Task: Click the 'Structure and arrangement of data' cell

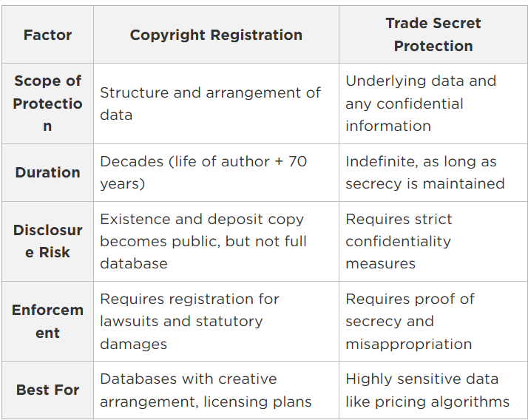Action: point(210,104)
